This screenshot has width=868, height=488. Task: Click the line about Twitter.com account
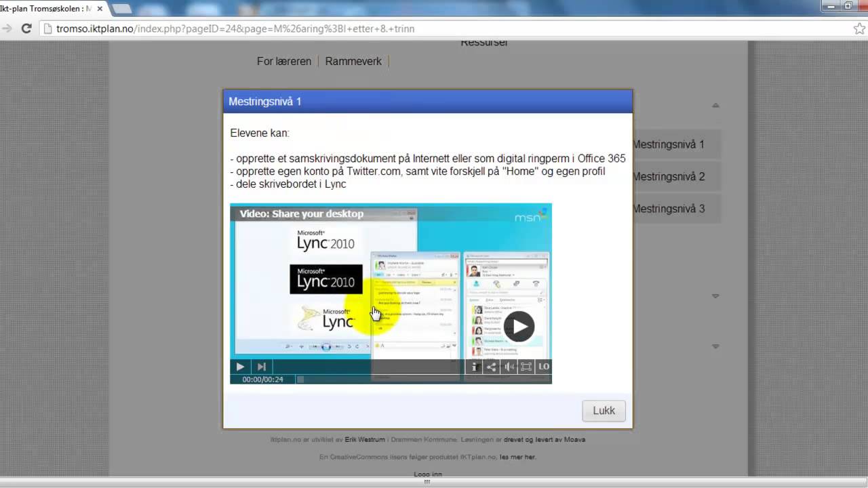coord(418,171)
